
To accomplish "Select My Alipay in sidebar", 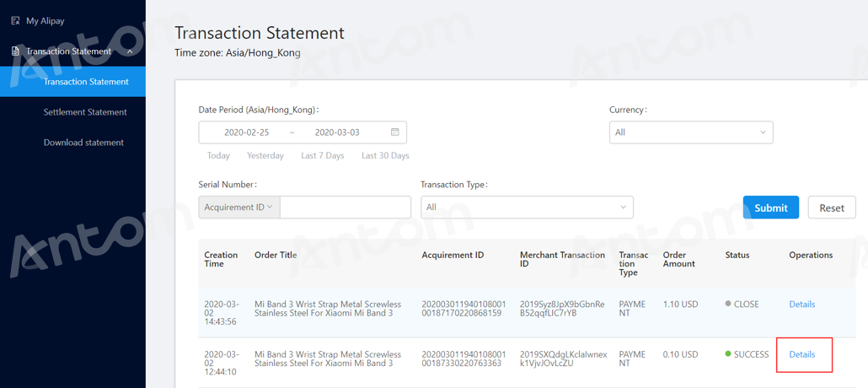I will [x=46, y=21].
